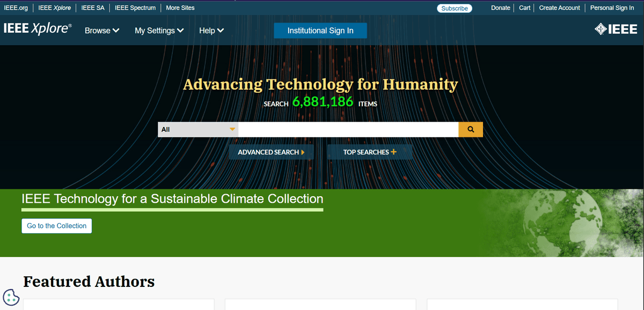Open the IEEE Xplore top bar link
The image size is (644, 310).
(55, 8)
